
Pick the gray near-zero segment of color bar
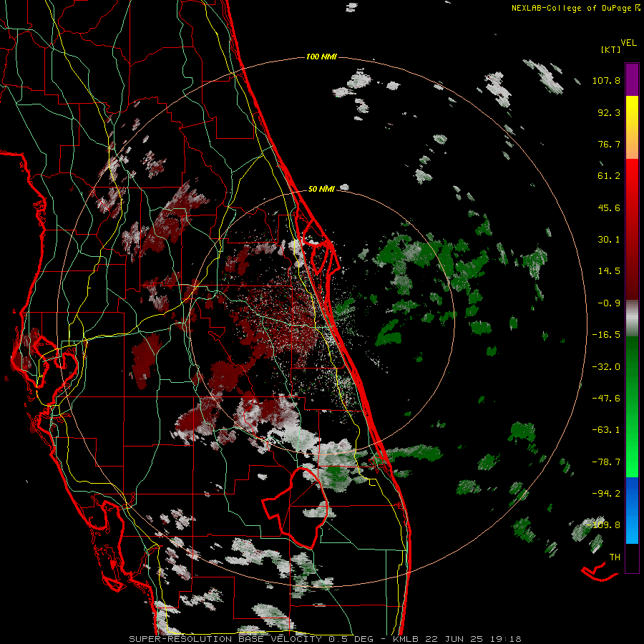pyautogui.click(x=632, y=318)
